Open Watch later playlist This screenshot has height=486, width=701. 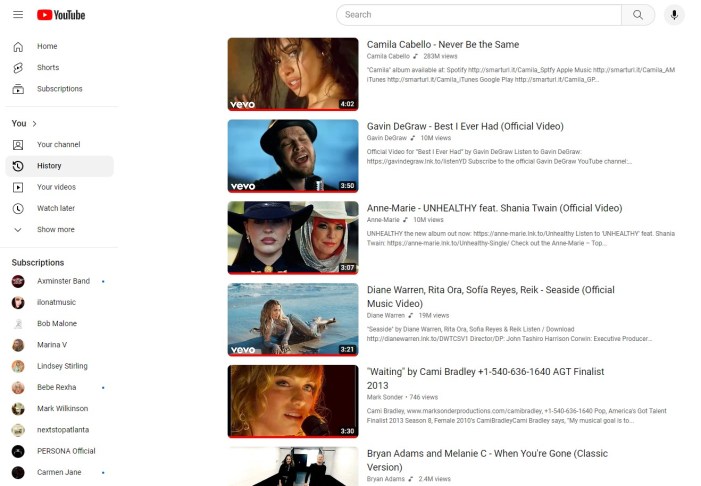pyautogui.click(x=55, y=208)
